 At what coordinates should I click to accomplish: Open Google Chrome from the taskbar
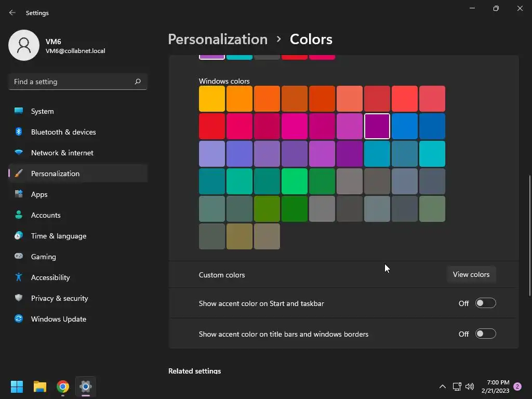point(63,387)
